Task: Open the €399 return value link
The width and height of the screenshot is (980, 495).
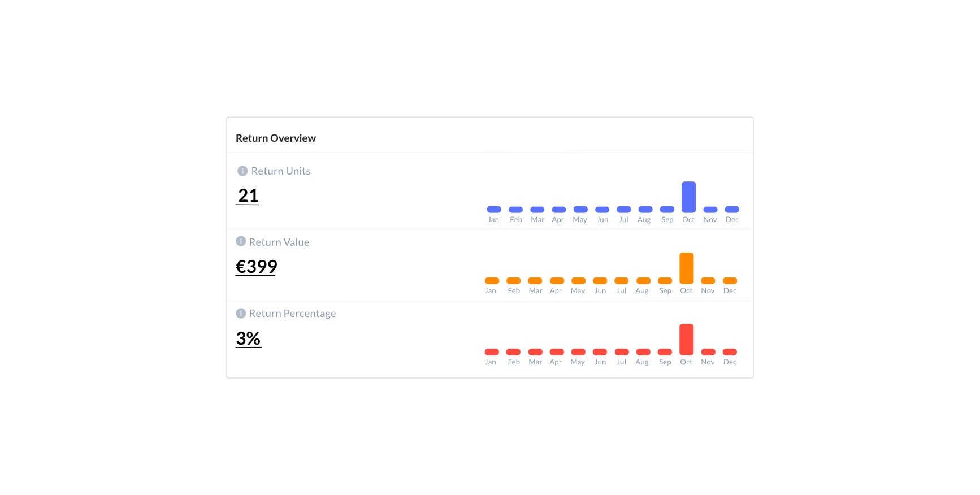Action: (x=256, y=267)
